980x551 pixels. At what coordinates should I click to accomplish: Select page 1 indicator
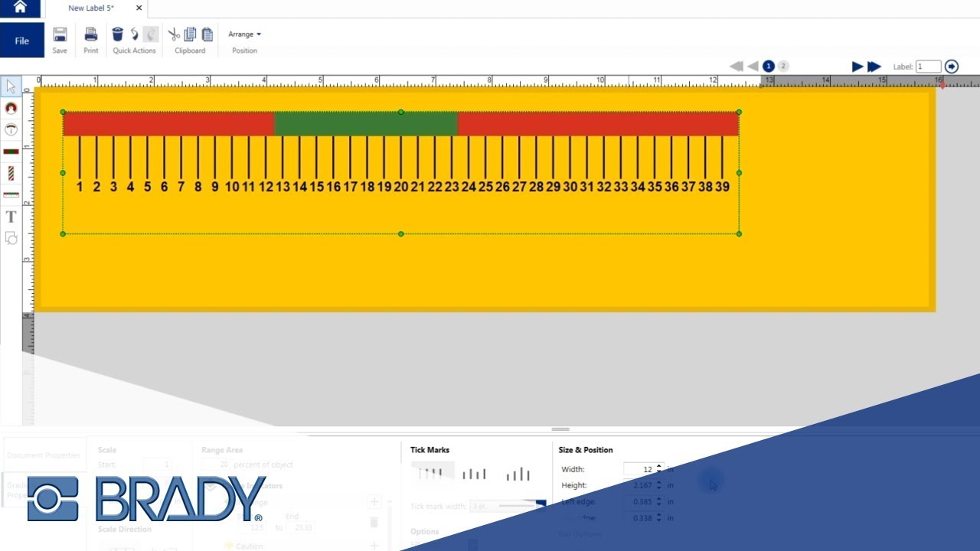769,67
